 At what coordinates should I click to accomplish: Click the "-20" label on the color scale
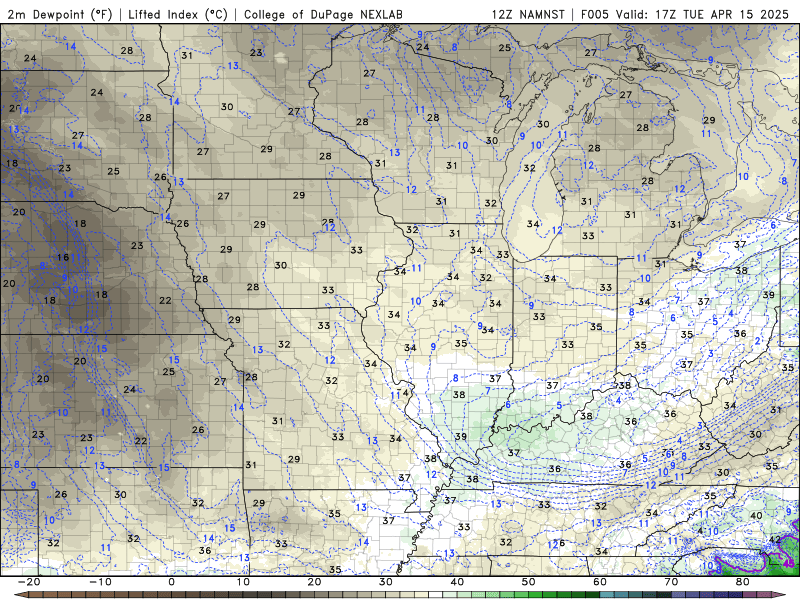click(x=29, y=582)
